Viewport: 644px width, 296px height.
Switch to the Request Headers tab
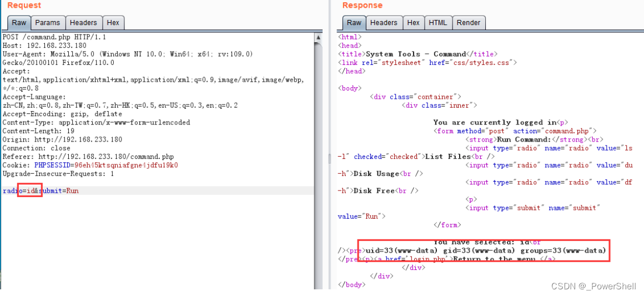coord(83,23)
